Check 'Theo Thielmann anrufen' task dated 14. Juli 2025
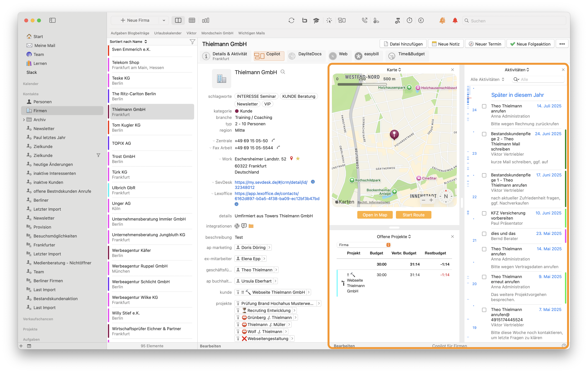Image resolution: width=588 pixels, height=373 pixels. (x=484, y=106)
